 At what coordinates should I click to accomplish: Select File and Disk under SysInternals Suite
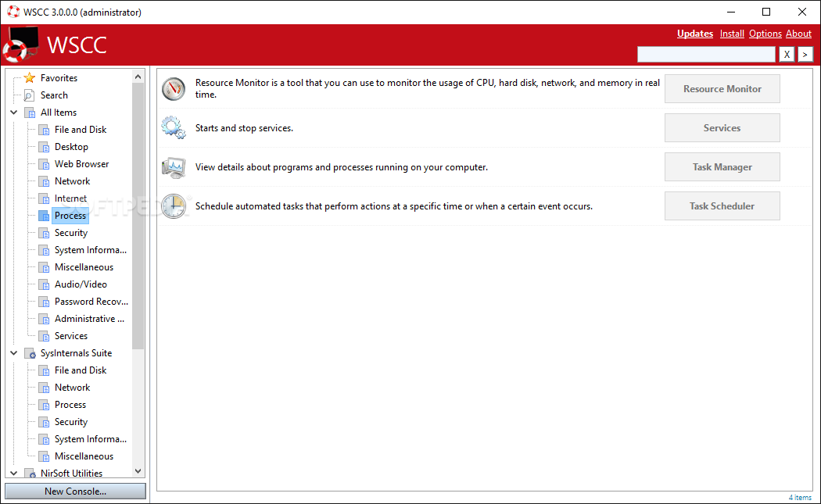pos(80,370)
